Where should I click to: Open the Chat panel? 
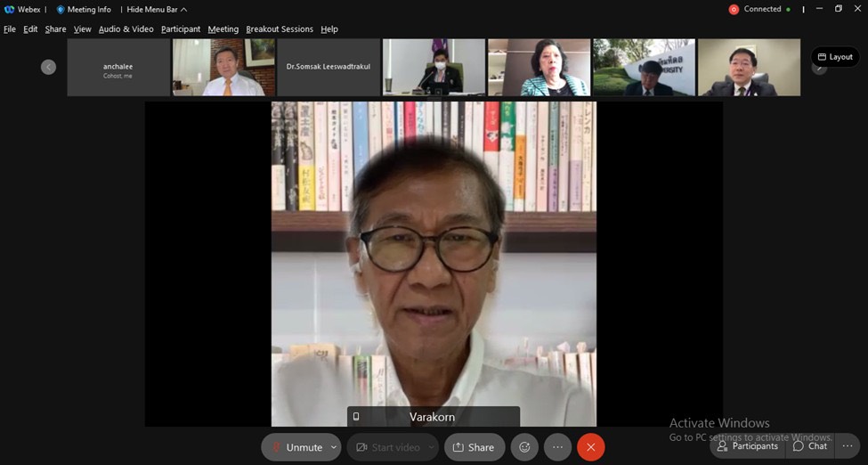pos(810,446)
